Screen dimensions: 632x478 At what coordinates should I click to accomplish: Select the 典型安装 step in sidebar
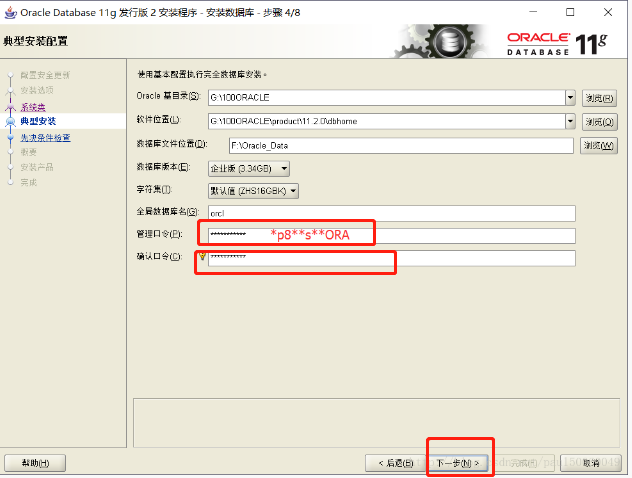coord(38,121)
